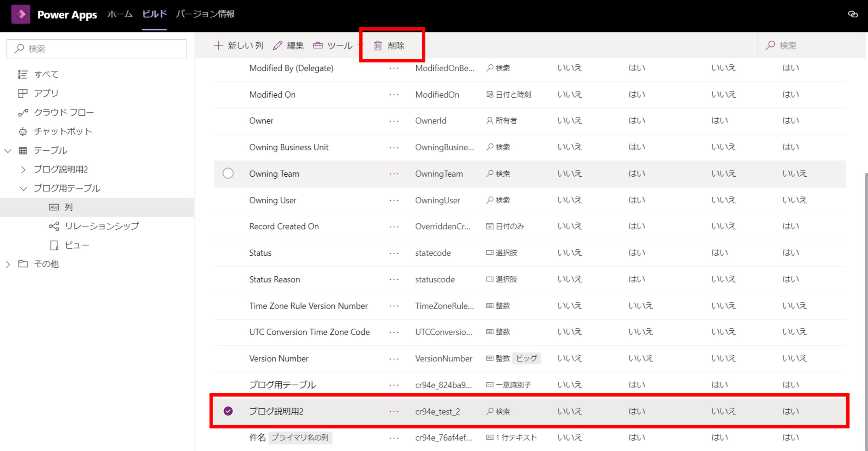Open the ツール toolbox icon

coord(318,45)
